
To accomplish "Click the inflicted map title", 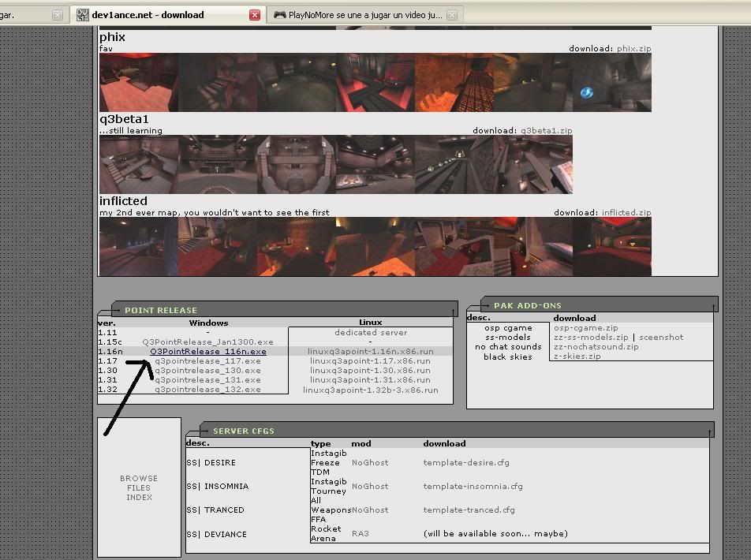I will coord(123,200).
